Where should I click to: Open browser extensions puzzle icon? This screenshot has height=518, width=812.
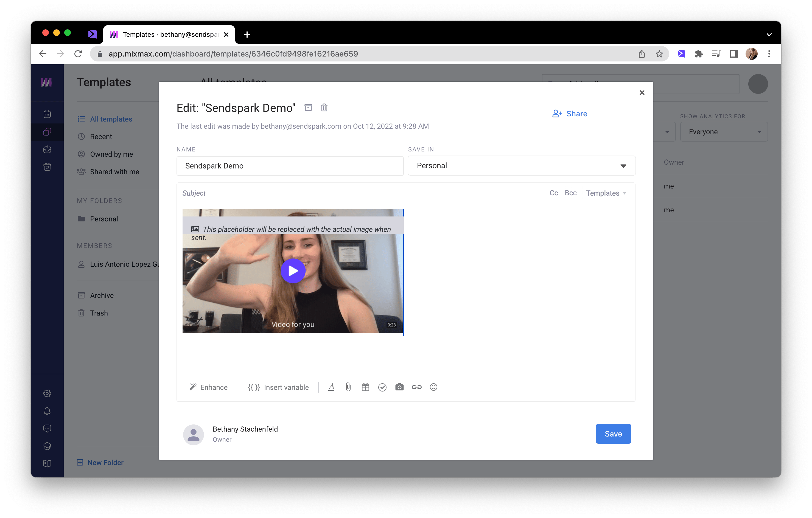(699, 54)
